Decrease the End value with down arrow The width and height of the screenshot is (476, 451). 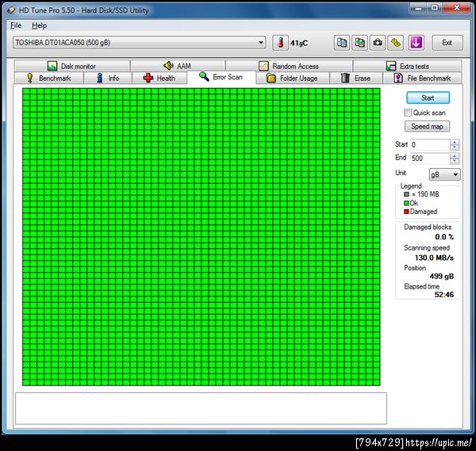click(455, 162)
